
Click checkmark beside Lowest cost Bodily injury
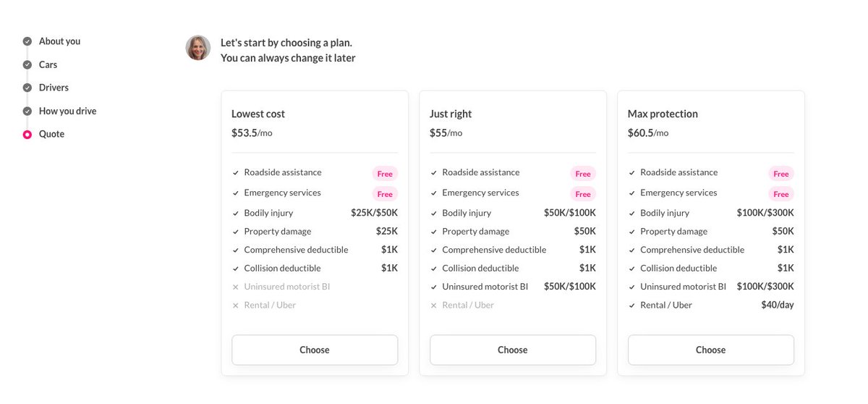point(236,214)
